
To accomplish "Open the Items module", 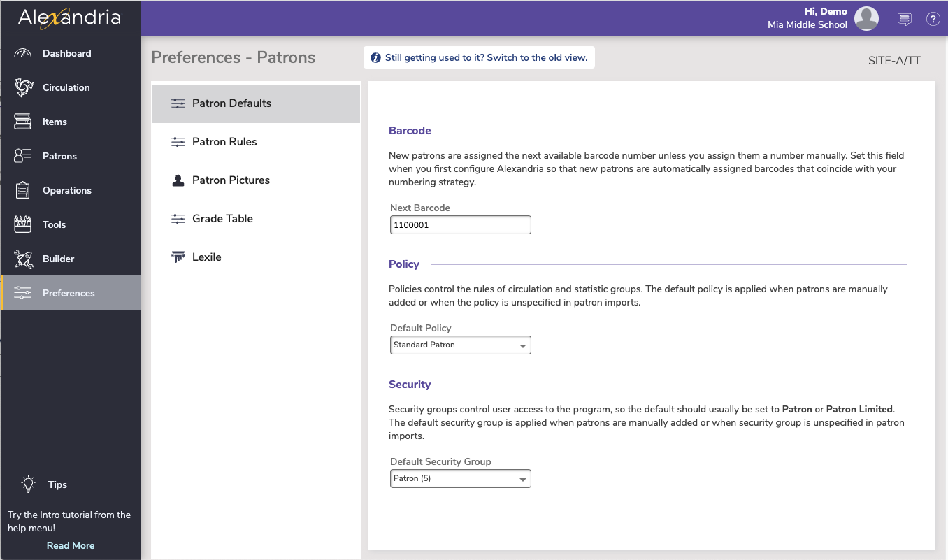I will point(56,122).
